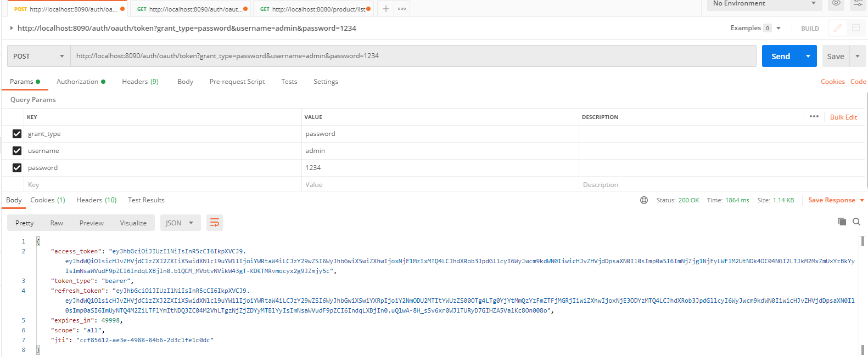Toggle response line wrap icon
This screenshot has height=357, width=868.
[x=215, y=223]
